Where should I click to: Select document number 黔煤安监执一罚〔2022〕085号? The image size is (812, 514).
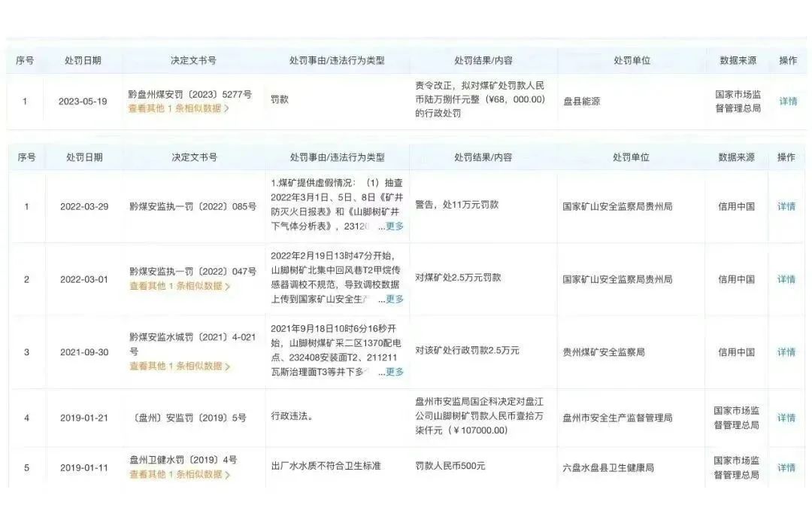(x=192, y=206)
